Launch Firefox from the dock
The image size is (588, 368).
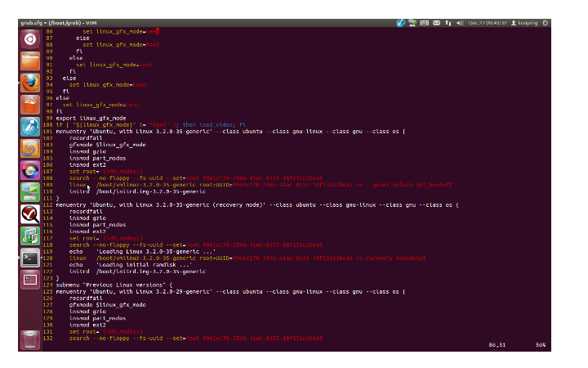point(30,83)
